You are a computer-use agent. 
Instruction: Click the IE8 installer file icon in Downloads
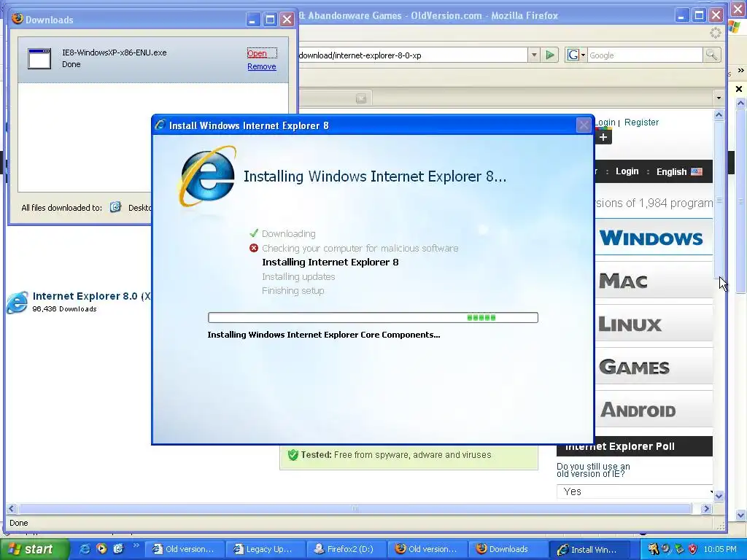point(39,59)
